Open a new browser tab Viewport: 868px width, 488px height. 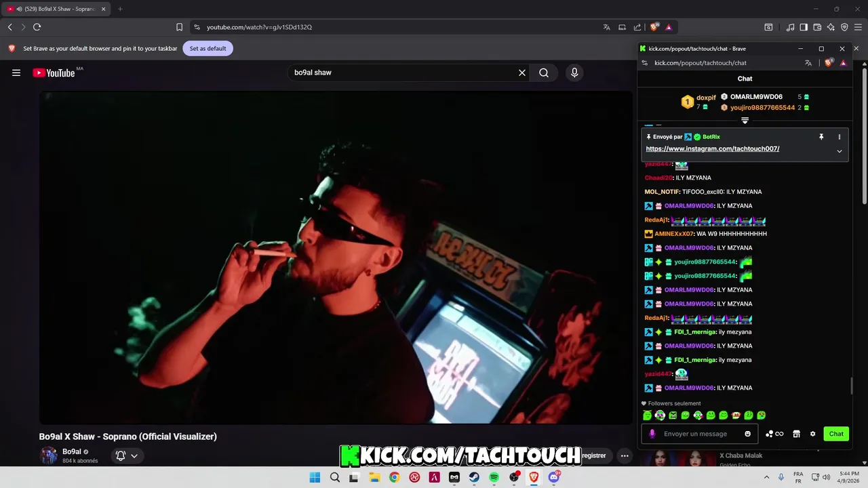point(120,9)
